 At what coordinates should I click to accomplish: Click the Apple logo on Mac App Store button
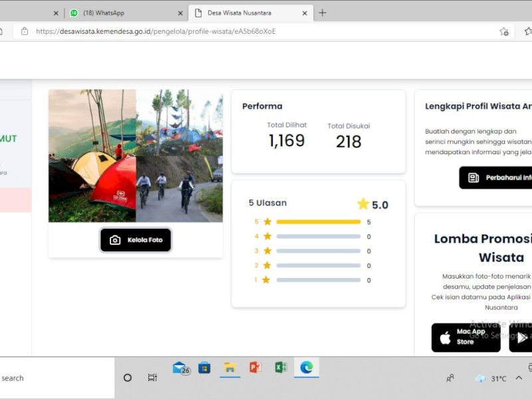coord(445,338)
